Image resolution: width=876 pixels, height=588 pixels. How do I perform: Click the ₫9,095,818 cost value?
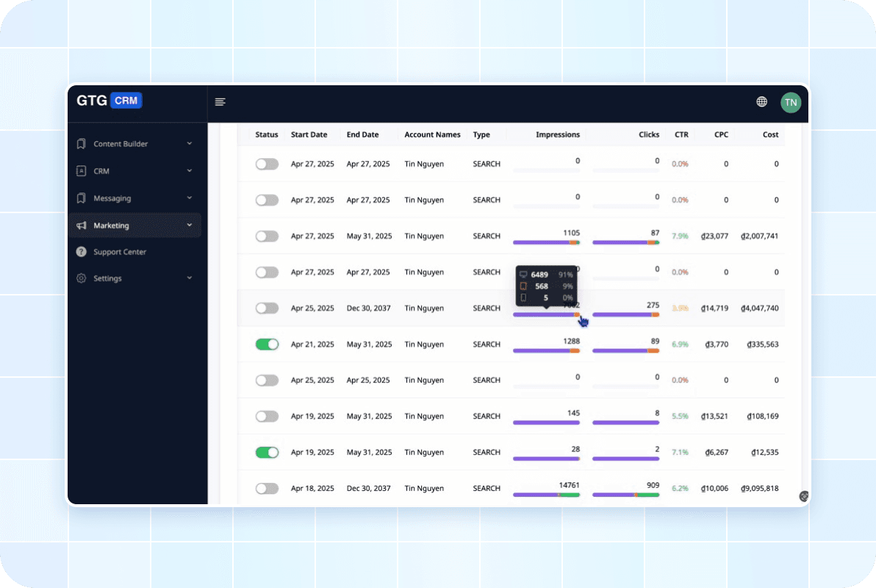pos(759,489)
